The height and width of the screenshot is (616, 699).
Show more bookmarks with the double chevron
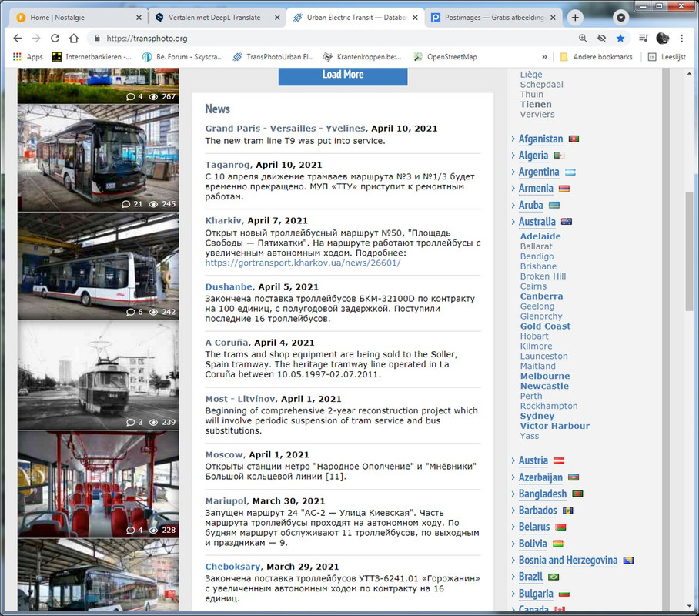544,57
